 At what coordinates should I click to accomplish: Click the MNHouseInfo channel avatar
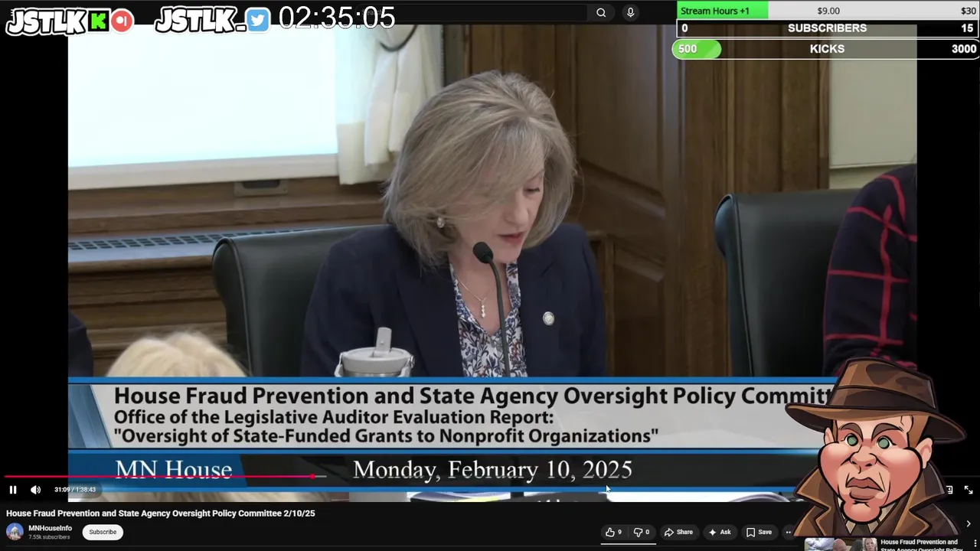tap(15, 532)
